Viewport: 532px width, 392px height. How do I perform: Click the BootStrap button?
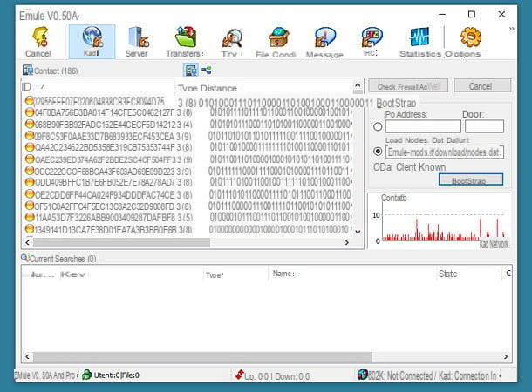(x=471, y=179)
